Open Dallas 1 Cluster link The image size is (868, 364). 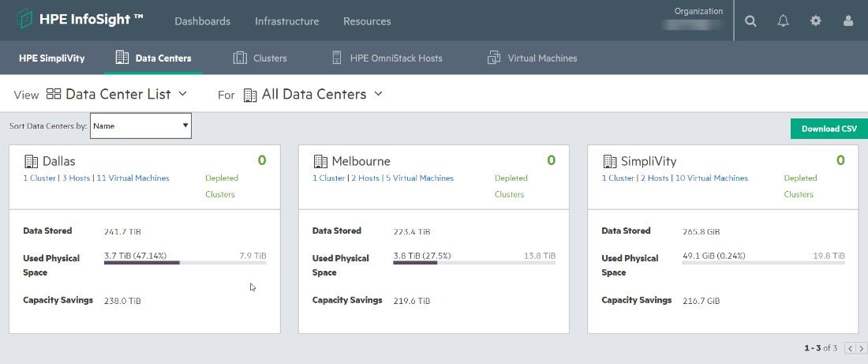(x=39, y=178)
